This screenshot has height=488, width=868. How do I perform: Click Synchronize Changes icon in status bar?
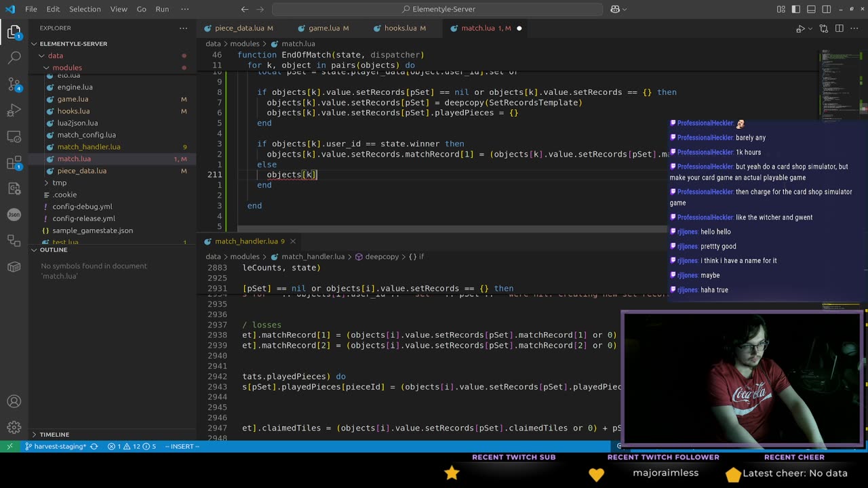pyautogui.click(x=94, y=446)
